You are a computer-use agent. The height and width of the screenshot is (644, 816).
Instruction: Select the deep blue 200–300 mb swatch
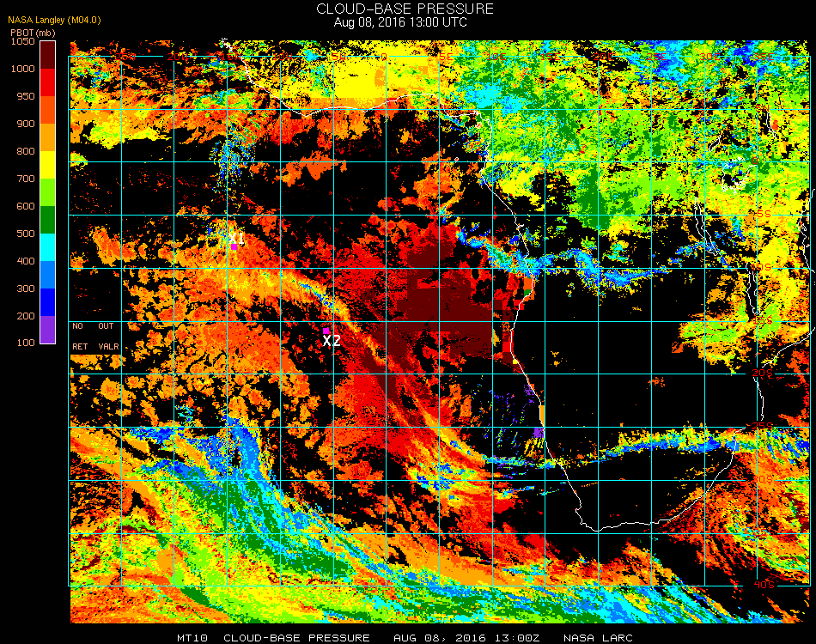point(48,302)
